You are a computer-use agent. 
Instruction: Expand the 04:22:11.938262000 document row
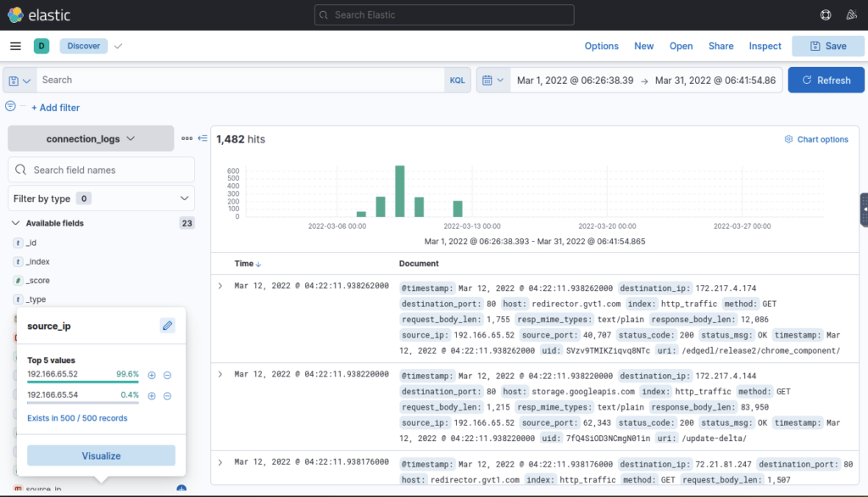point(220,286)
